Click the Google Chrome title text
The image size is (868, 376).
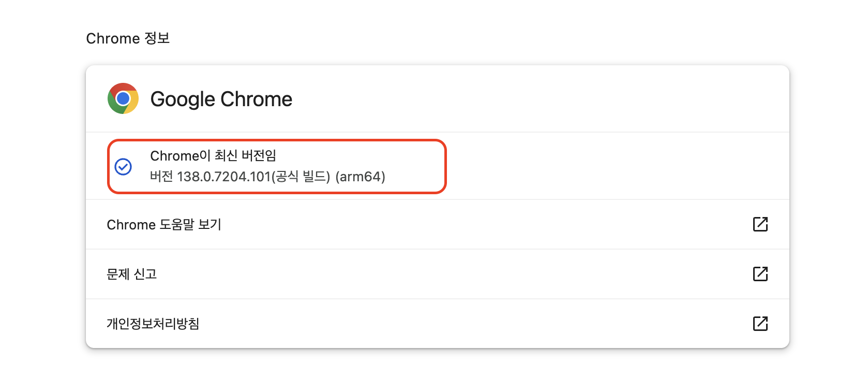point(221,99)
